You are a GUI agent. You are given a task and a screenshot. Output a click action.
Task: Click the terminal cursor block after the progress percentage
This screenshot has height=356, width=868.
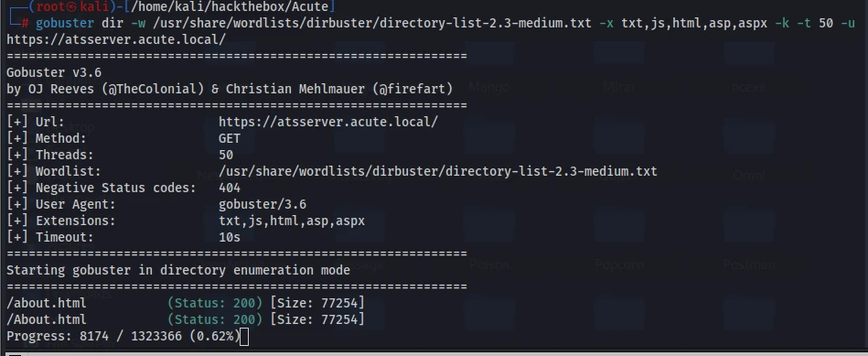(x=245, y=336)
